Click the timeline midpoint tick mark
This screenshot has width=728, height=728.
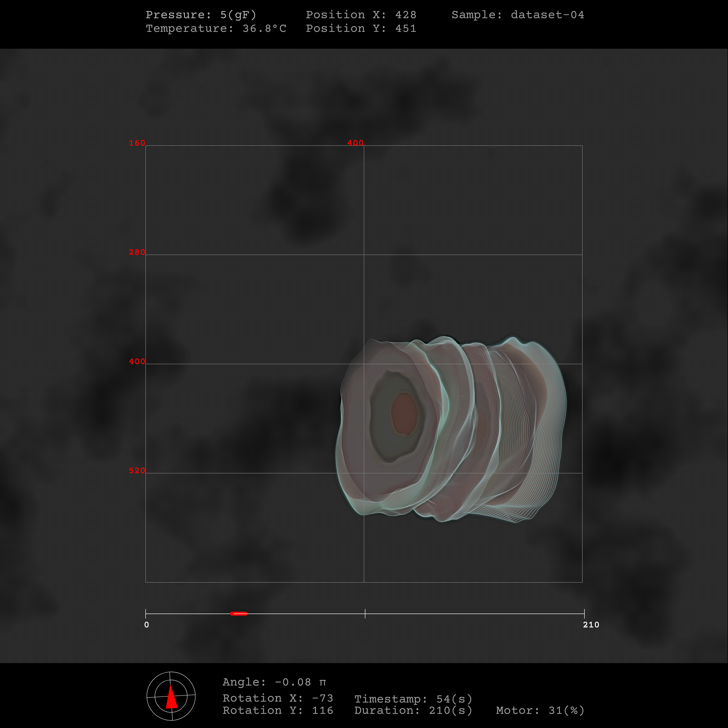365,613
